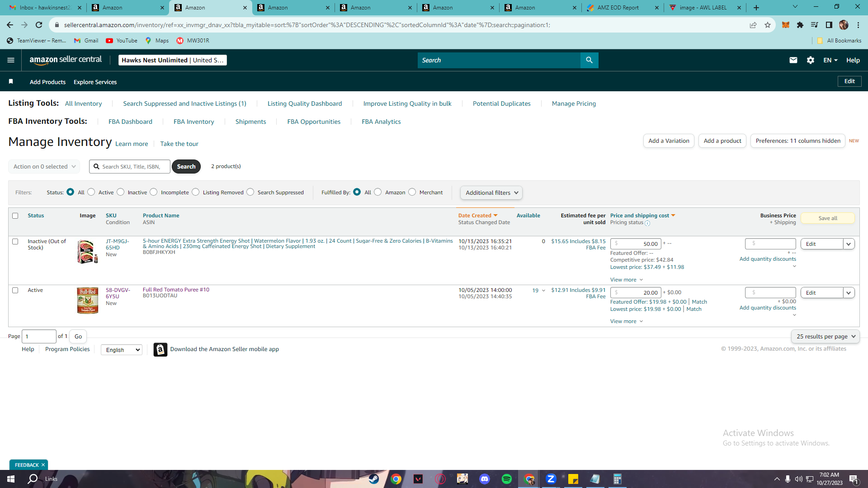Open the Explore Services menu
868x488 pixels.
tap(95, 82)
